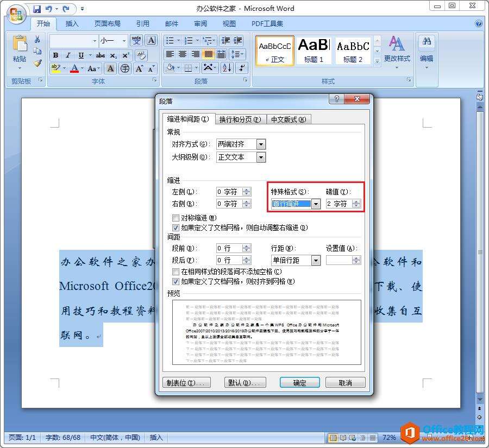
Task: Open the 行距 line spacing dropdown
Action: [316, 260]
